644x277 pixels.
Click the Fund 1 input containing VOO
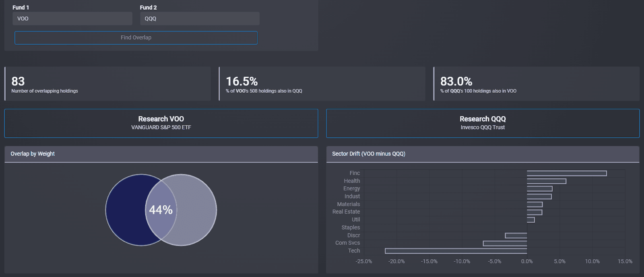[72, 19]
